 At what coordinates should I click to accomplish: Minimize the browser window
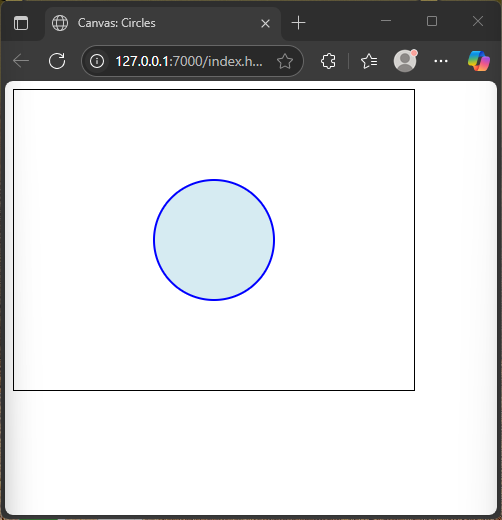[x=386, y=21]
